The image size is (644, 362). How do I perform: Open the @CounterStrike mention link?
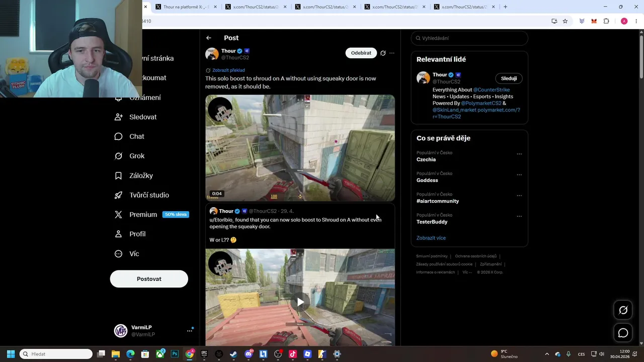point(492,90)
